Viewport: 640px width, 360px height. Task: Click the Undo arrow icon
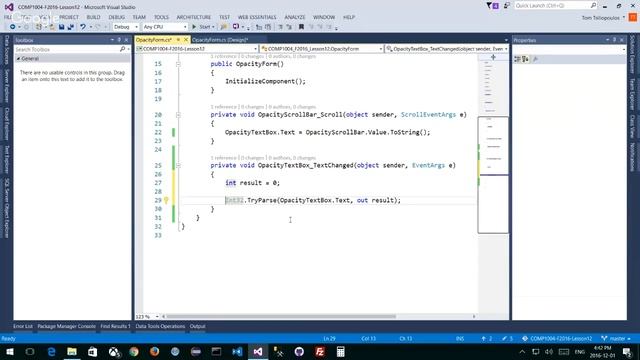pyautogui.click(x=83, y=27)
